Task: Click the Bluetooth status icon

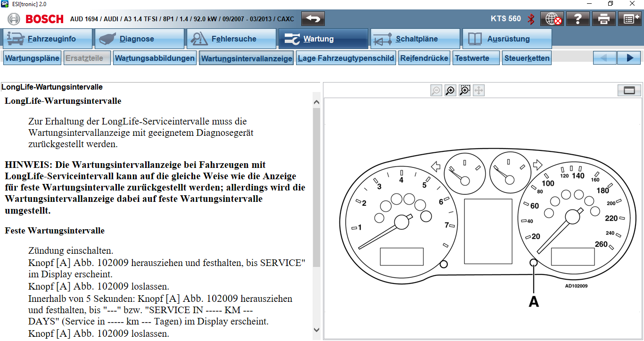Action: (x=531, y=19)
